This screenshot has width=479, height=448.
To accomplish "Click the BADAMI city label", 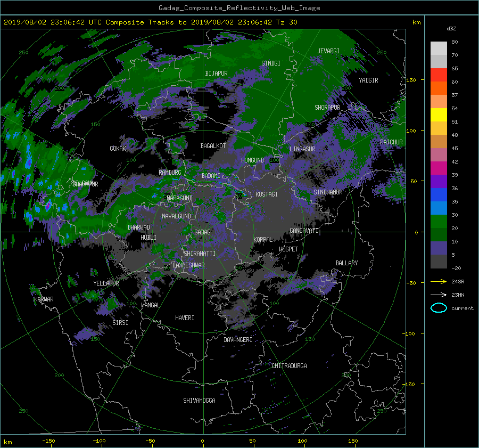I will pyautogui.click(x=211, y=176).
